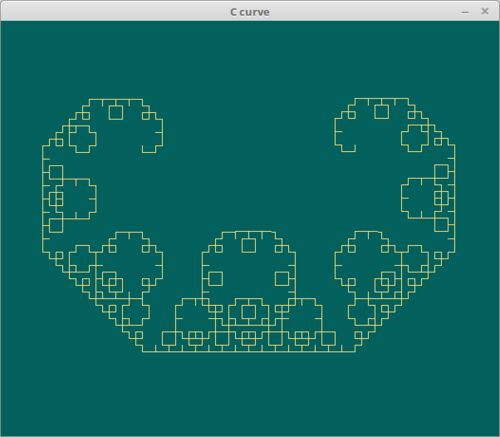The width and height of the screenshot is (500, 437).
Task: Click the leftmost large square in the bottom row
Action: point(169,339)
